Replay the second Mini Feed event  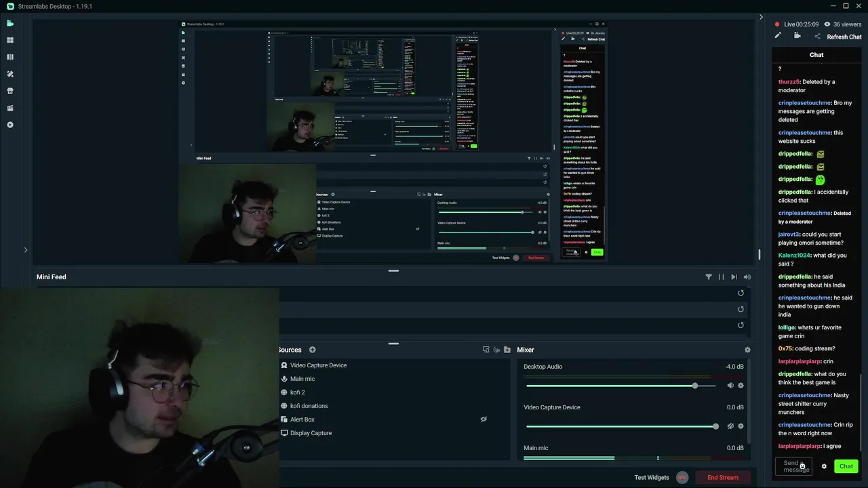[741, 309]
